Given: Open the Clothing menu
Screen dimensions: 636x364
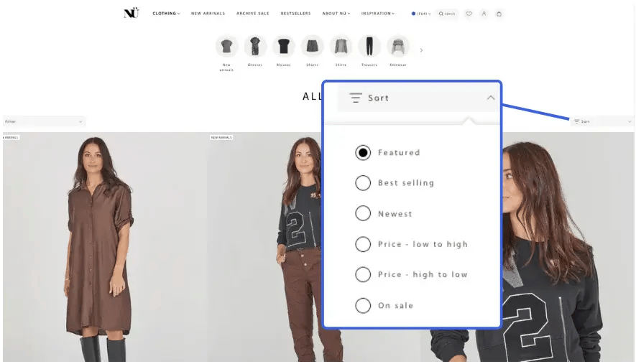Looking at the screenshot, I should click(x=166, y=14).
